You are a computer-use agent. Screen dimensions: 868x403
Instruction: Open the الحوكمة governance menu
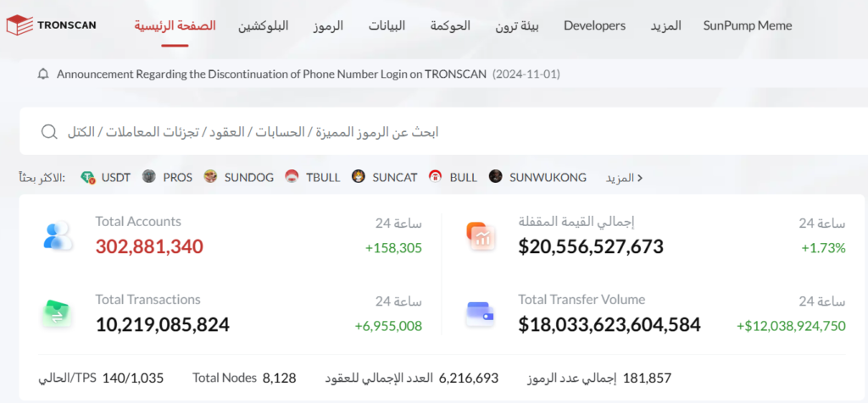pyautogui.click(x=451, y=25)
